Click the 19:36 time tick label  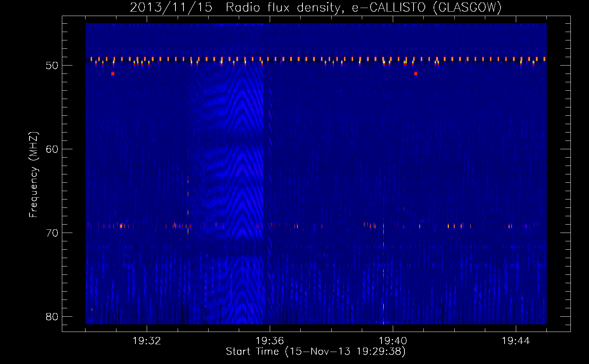(270, 341)
